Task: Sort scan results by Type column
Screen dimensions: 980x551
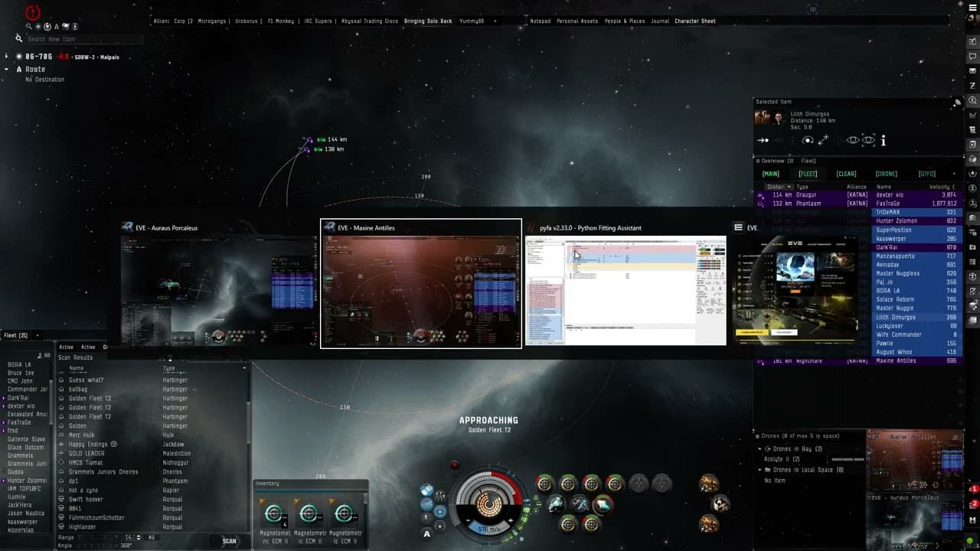Action: [169, 368]
